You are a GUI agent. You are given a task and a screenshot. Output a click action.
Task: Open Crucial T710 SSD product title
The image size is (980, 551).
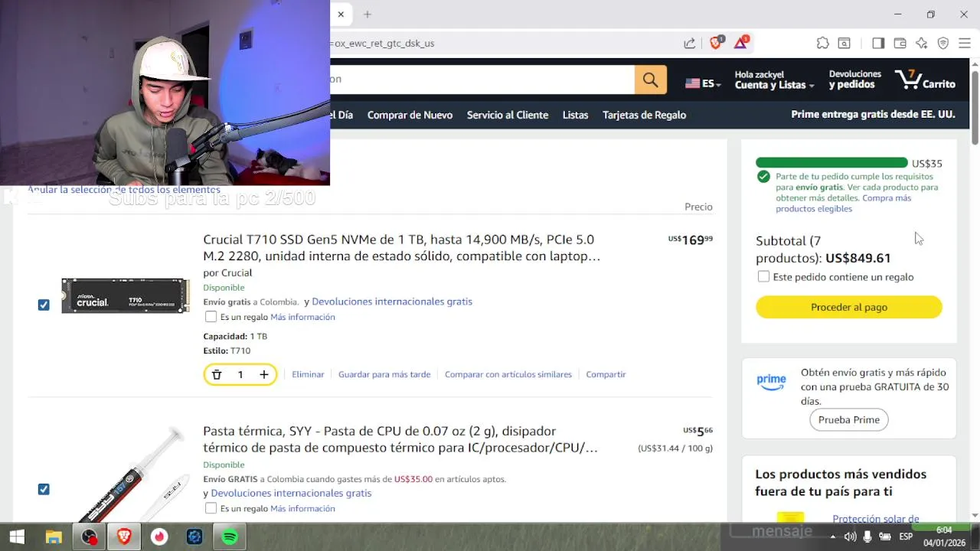click(401, 248)
